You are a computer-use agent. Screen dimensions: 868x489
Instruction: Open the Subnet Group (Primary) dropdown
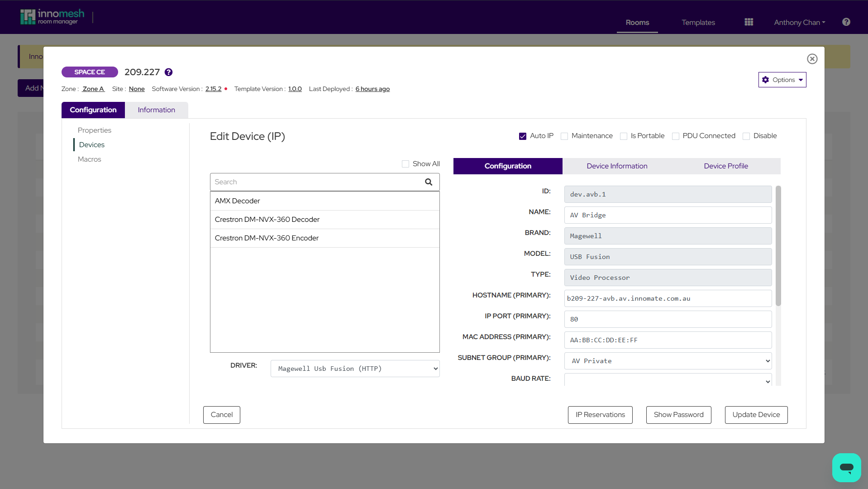(668, 361)
